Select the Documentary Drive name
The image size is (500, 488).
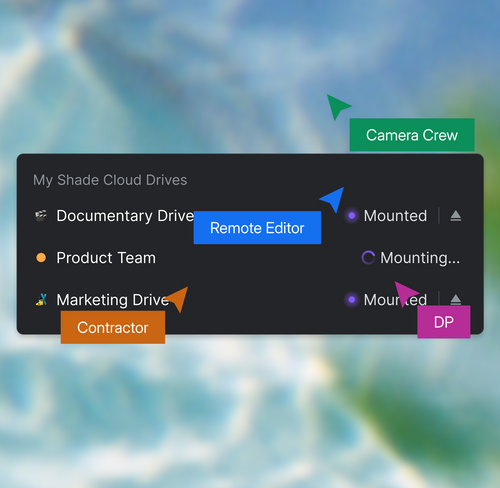pos(125,216)
